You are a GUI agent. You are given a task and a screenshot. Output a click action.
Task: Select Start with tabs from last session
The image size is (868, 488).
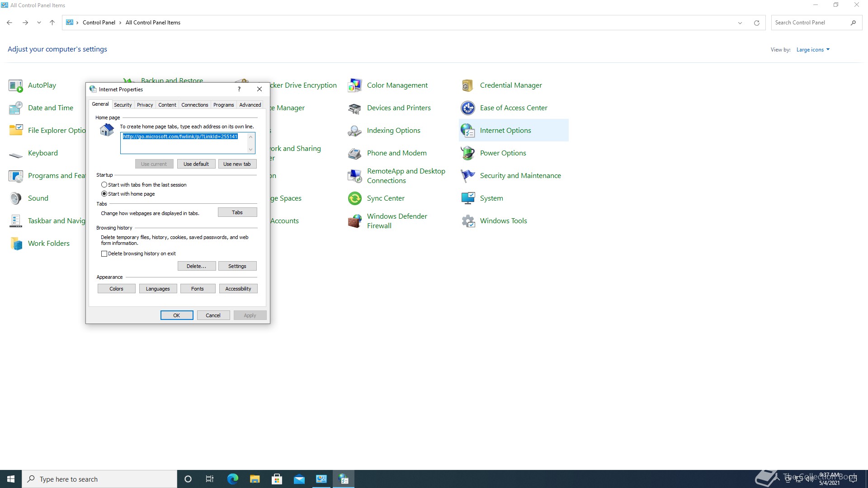click(x=104, y=185)
